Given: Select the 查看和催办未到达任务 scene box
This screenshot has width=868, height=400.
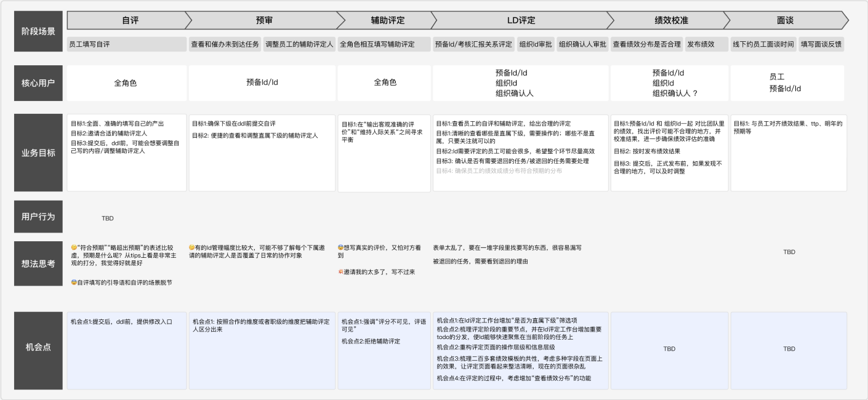Looking at the screenshot, I should click(225, 44).
